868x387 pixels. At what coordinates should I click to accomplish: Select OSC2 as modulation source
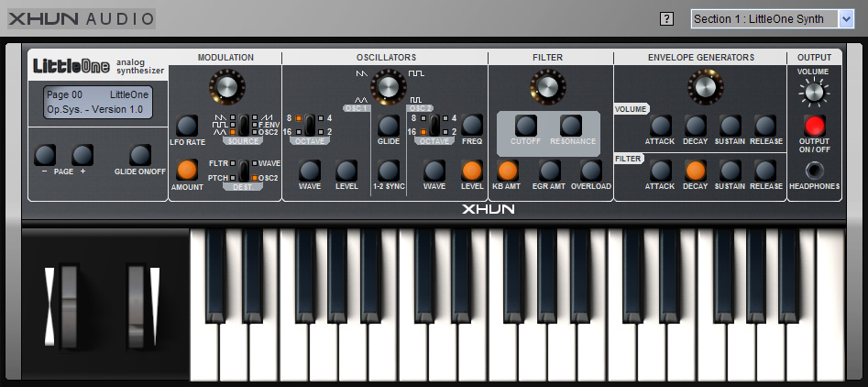click(255, 132)
